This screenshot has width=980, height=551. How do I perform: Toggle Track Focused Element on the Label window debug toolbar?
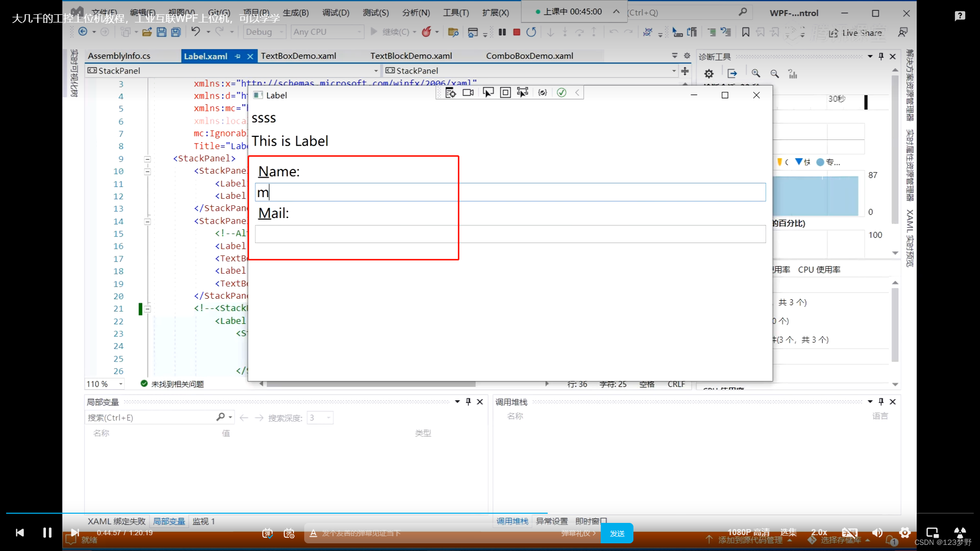click(x=523, y=92)
